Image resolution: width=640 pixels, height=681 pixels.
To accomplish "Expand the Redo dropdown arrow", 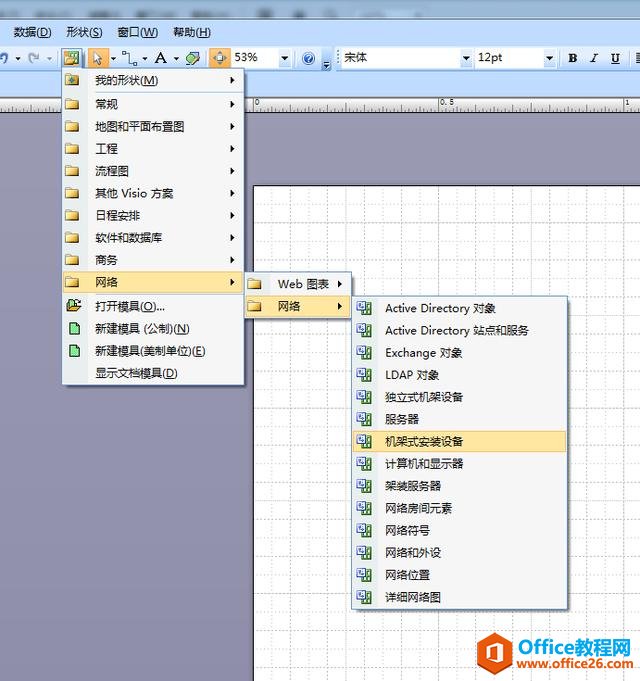I will pos(49,58).
